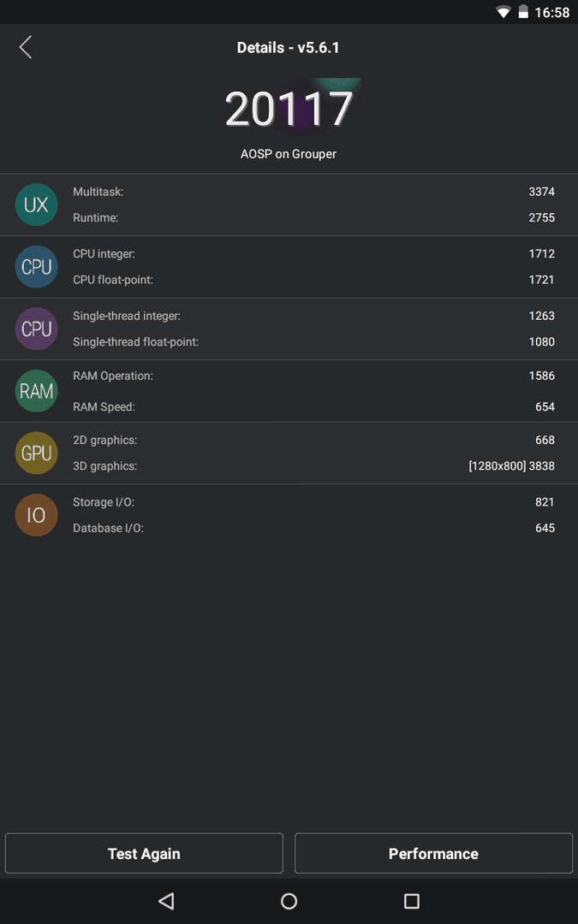Select the purple CPU single-thread icon
Viewport: 578px width, 924px height.
[36, 329]
